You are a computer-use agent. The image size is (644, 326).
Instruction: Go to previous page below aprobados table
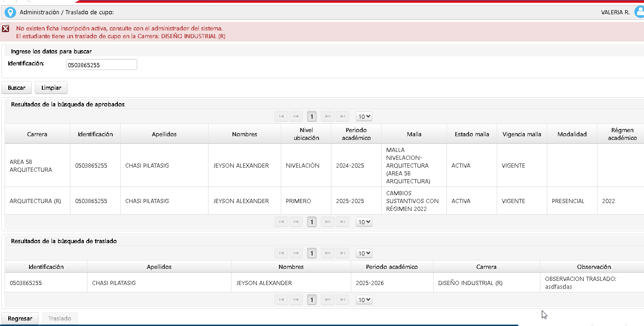[x=296, y=222]
